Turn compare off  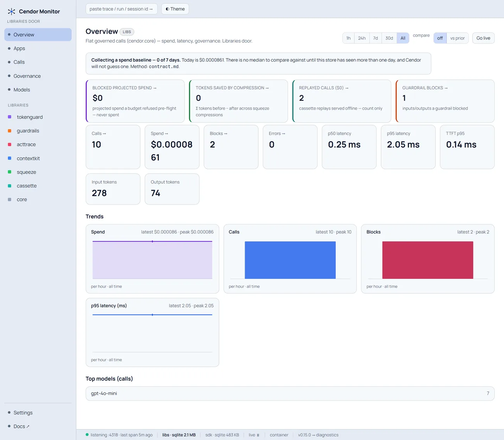tap(440, 38)
